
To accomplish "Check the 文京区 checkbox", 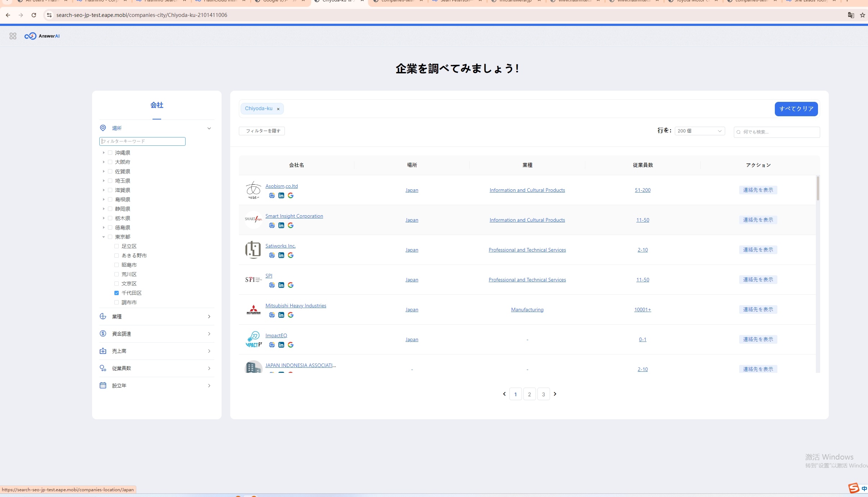I will (x=117, y=284).
